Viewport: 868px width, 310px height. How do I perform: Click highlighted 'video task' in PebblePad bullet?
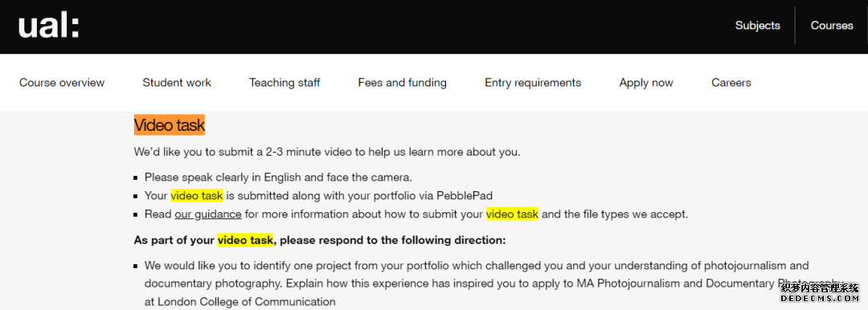pyautogui.click(x=197, y=195)
